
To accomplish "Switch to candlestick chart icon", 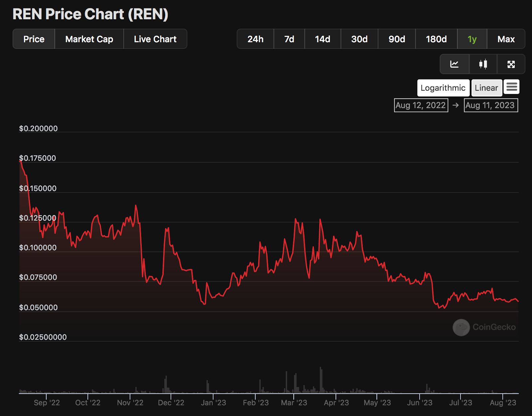I will pyautogui.click(x=483, y=64).
